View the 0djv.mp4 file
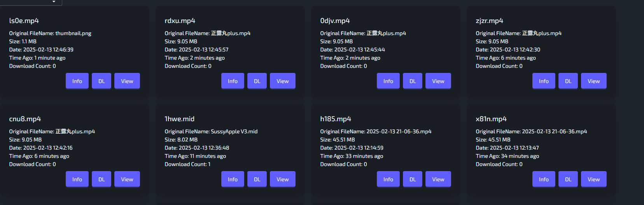Screen dimensions: 644x205 (x=438, y=81)
